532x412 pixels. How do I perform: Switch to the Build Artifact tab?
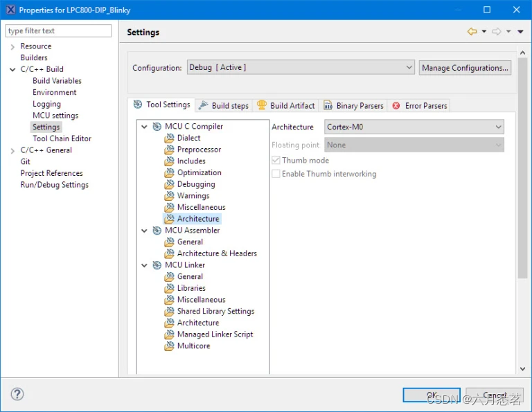coord(286,105)
